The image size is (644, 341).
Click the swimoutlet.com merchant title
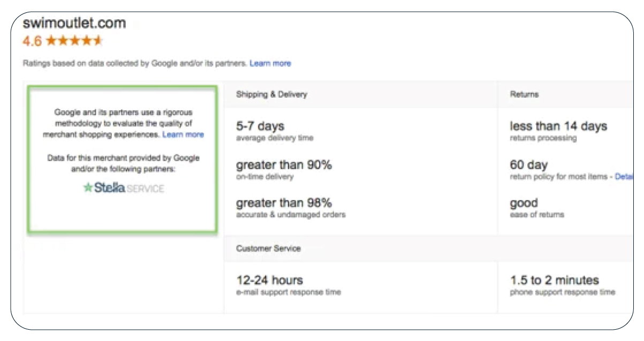coord(74,23)
